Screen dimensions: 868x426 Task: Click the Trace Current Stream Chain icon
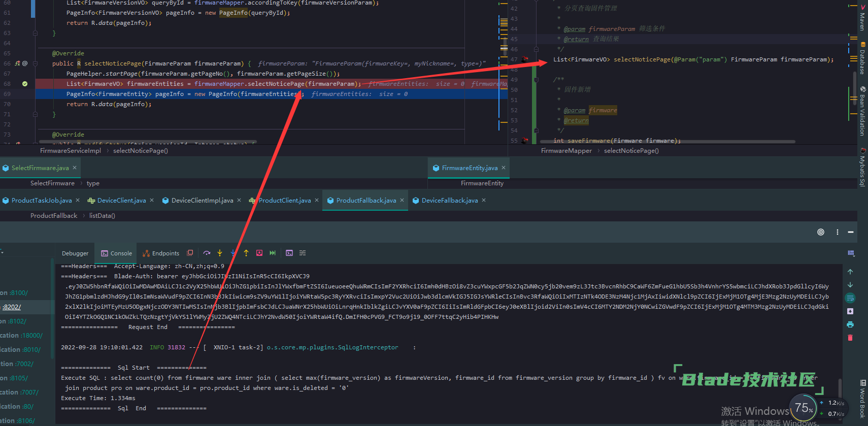click(x=303, y=253)
